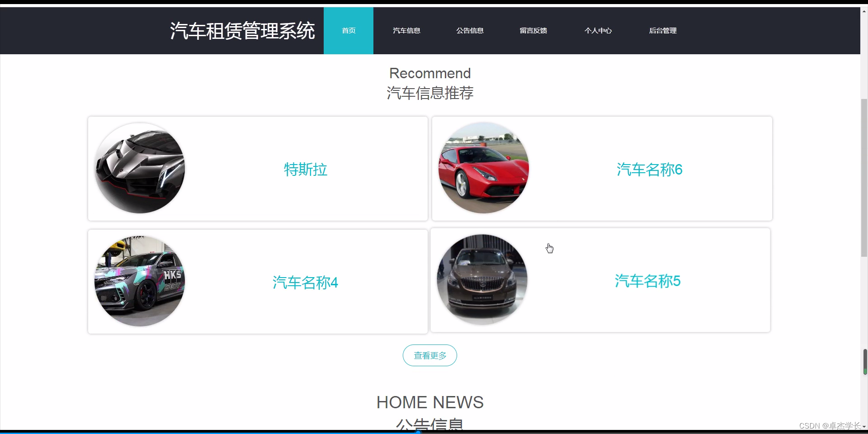Click the red Ferrari car thumbnail
The width and height of the screenshot is (868, 434).
pos(483,168)
